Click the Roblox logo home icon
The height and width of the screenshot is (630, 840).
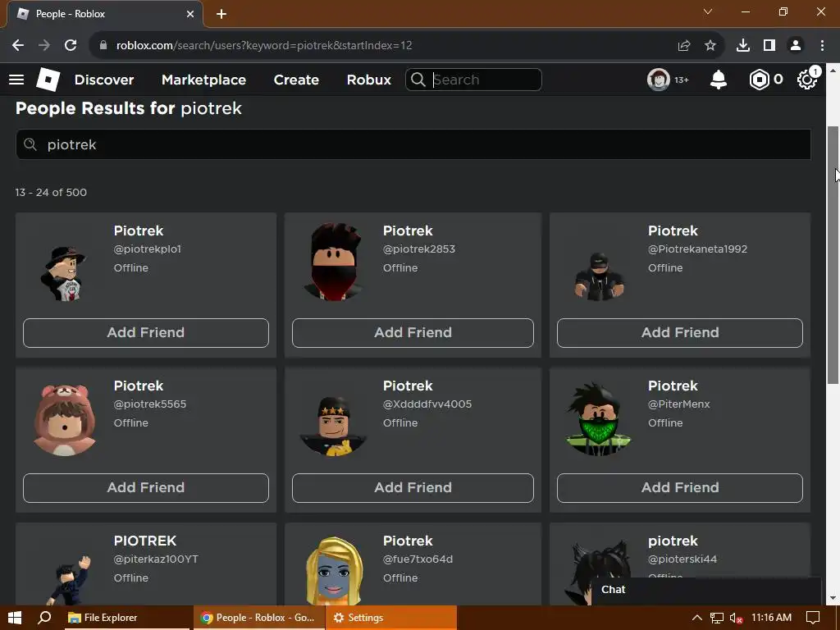48,80
